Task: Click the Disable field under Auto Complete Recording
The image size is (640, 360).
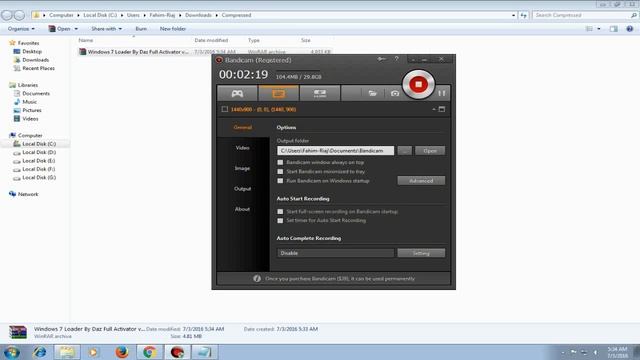Action: tap(336, 253)
